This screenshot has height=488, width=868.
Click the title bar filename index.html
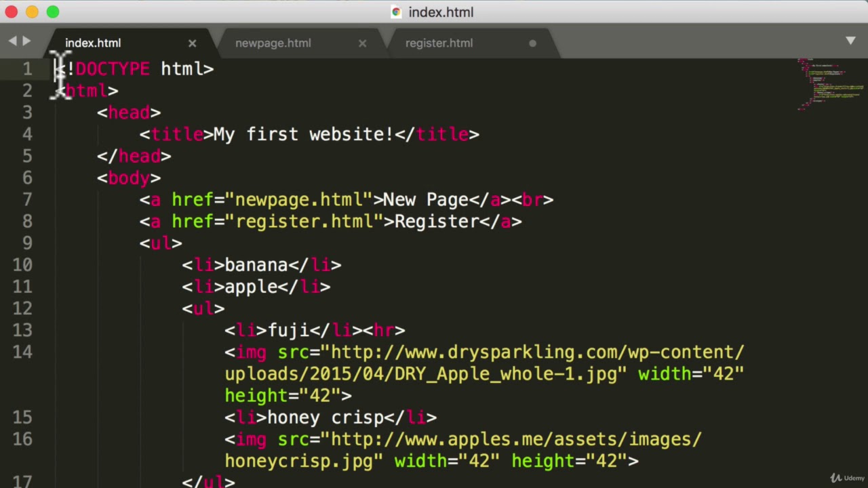point(441,12)
